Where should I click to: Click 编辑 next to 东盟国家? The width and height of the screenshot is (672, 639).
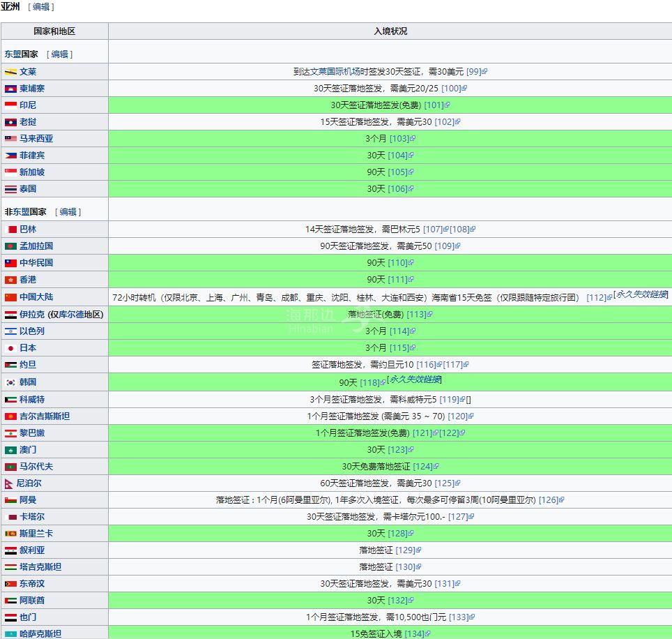[60, 54]
